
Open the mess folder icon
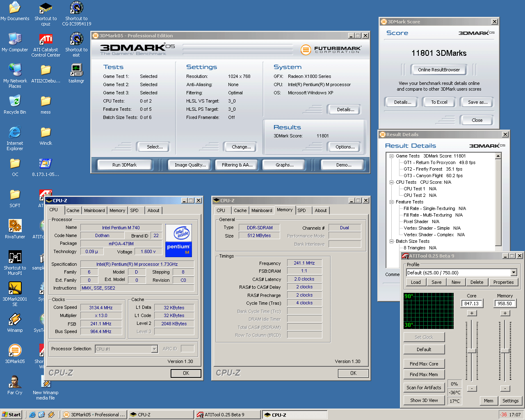pos(46,105)
